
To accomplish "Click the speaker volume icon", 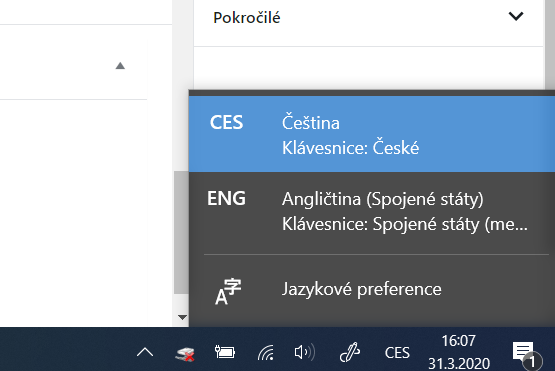I will pos(304,353).
